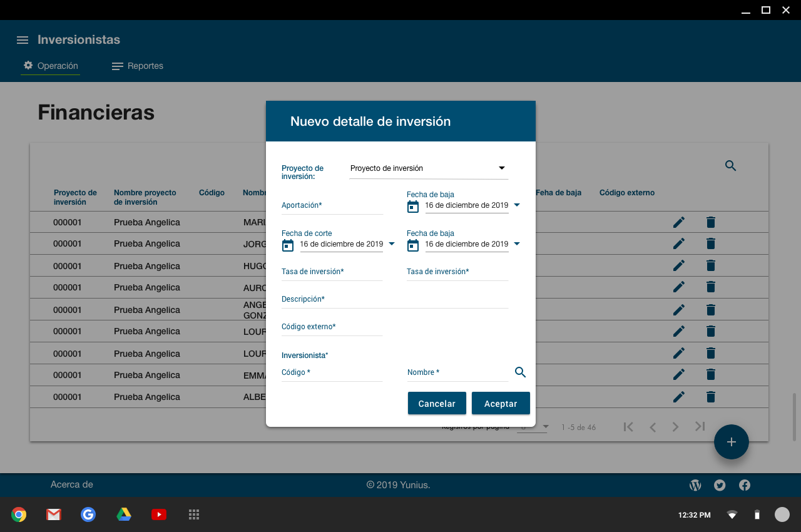Open the Twitter link in footer

click(x=720, y=485)
